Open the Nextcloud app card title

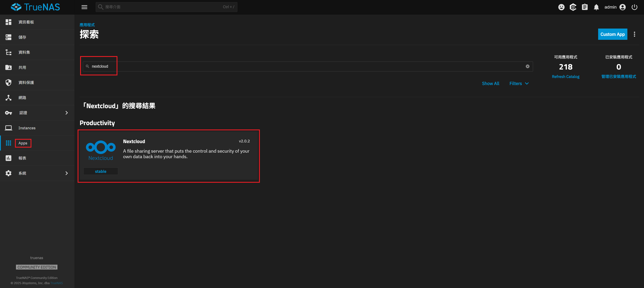coord(134,141)
